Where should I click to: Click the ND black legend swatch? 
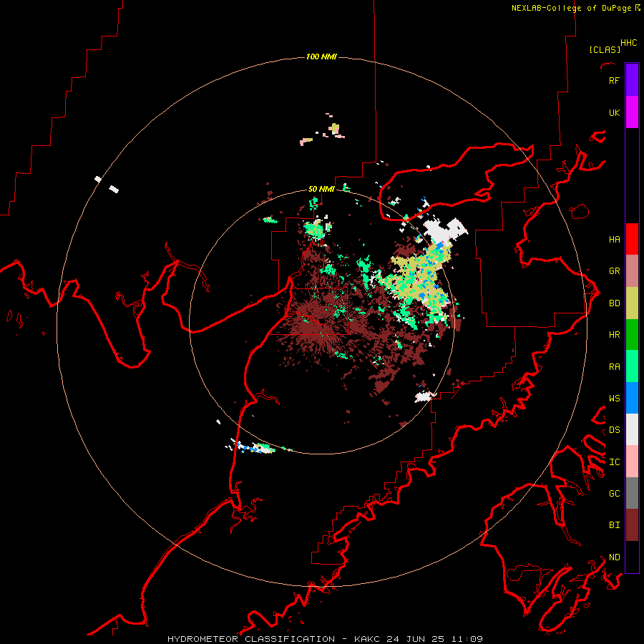(x=632, y=557)
